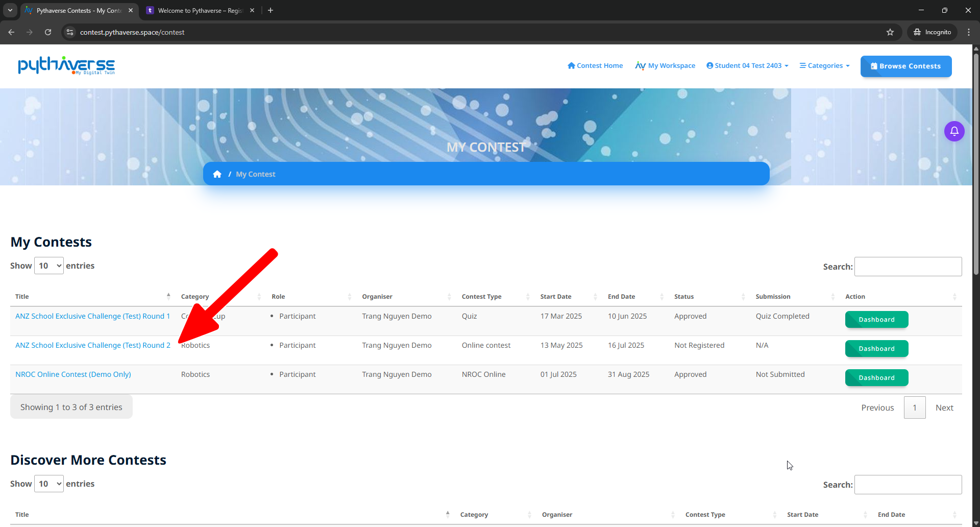Click the browser address bar URL
Screen dimensions: 980x527
pyautogui.click(x=132, y=32)
